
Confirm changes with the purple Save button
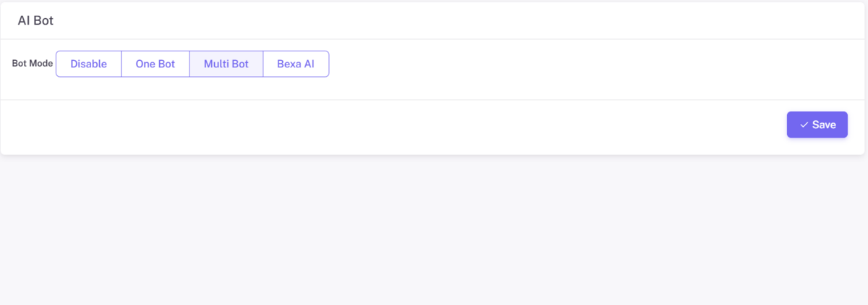click(817, 125)
